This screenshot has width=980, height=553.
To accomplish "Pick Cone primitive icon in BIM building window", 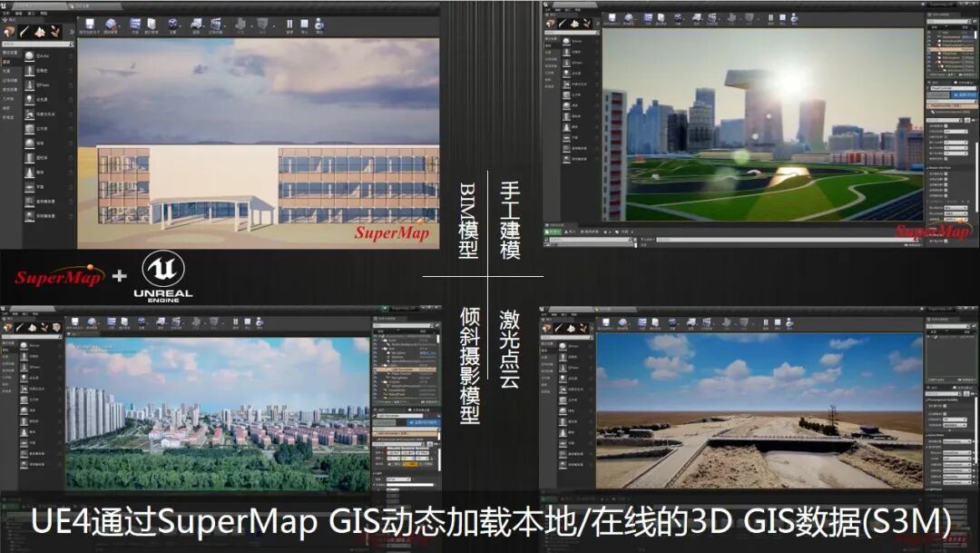I will pyautogui.click(x=29, y=172).
